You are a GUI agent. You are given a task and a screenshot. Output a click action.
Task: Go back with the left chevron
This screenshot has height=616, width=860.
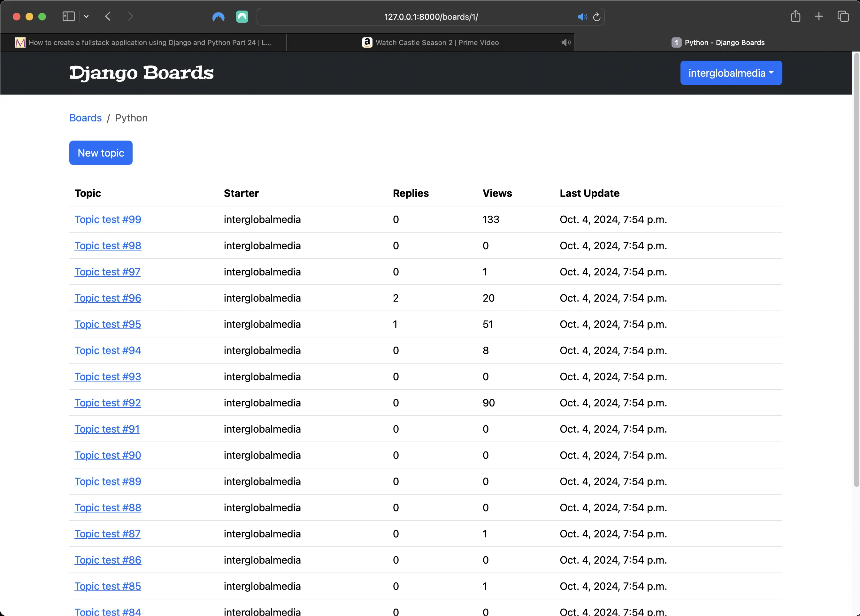click(108, 16)
